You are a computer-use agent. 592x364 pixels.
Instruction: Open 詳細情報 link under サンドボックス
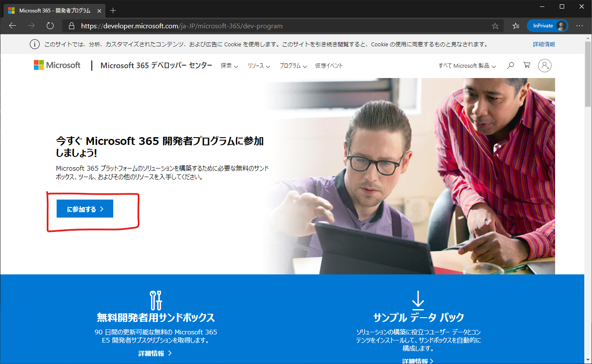[155, 353]
